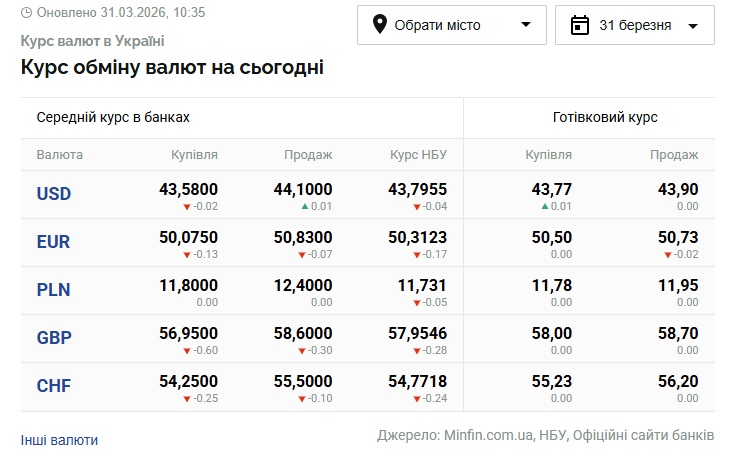The width and height of the screenshot is (737, 469).
Task: Click green up arrow under USD cash buy rate
Action: point(545,207)
